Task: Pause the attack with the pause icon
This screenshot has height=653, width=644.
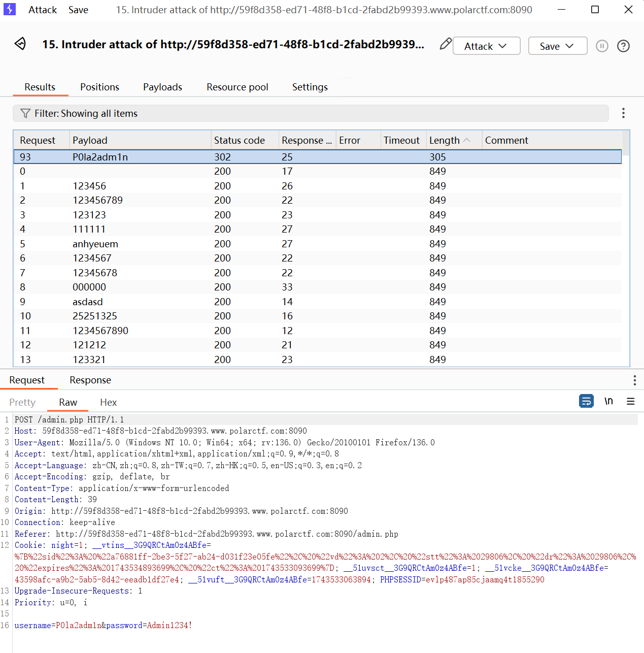Action: 602,46
